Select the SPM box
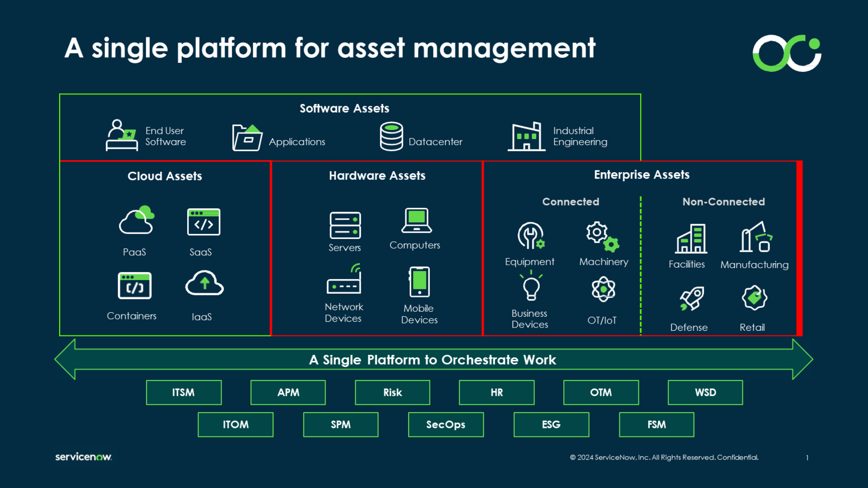Screen dimensions: 868x488 (341, 424)
